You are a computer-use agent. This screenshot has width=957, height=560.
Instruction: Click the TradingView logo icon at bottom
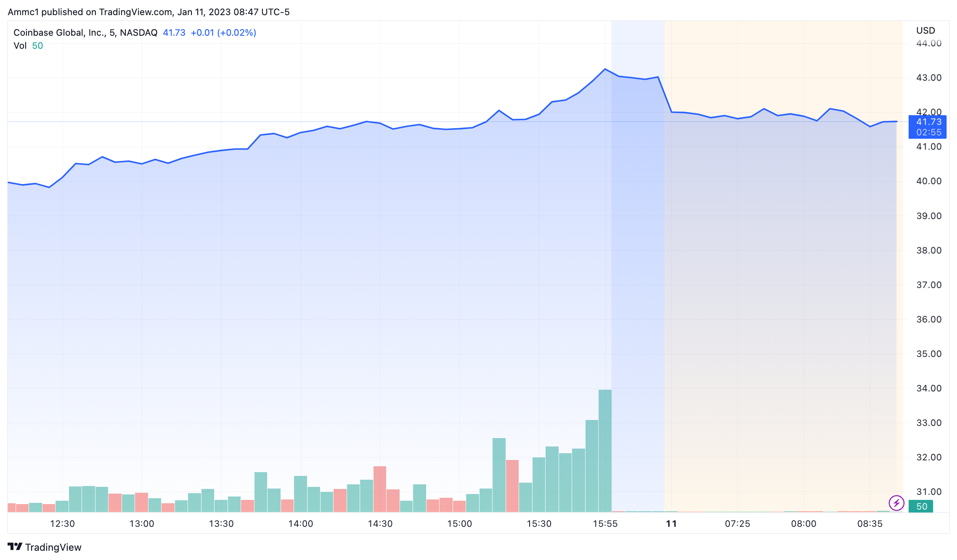[15, 547]
